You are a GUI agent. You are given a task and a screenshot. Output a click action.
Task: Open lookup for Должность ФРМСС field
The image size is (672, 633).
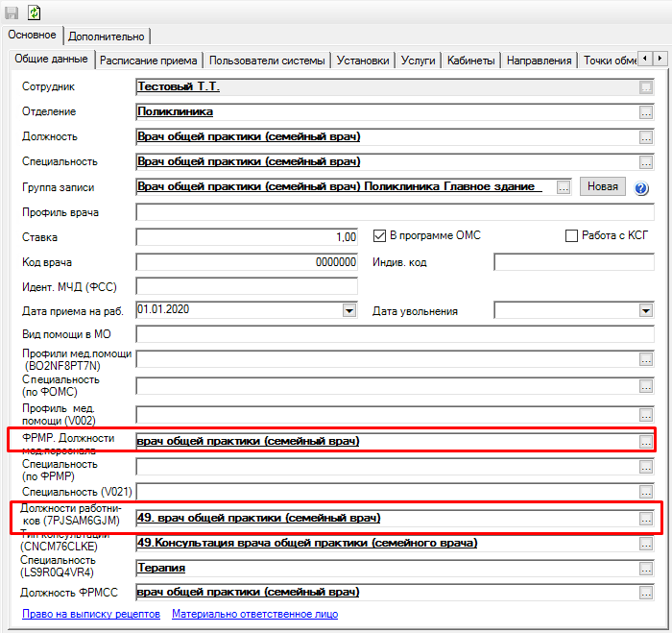point(646,593)
